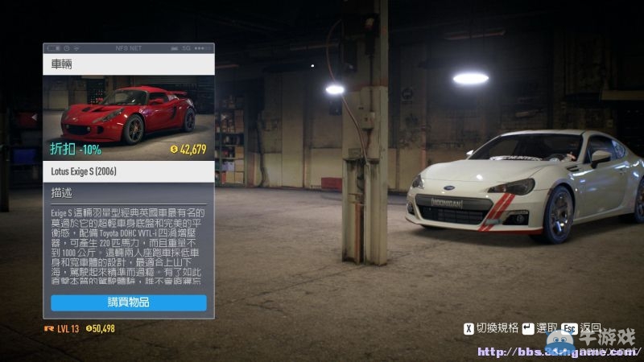
Task: Click the bbs.3dmgame.com watermark link
Action: [x=555, y=352]
